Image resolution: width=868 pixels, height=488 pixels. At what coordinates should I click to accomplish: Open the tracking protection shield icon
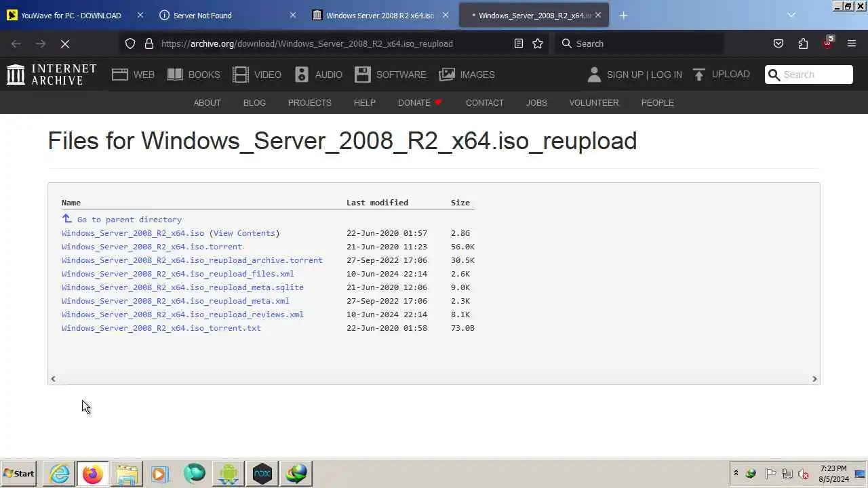[x=130, y=43]
